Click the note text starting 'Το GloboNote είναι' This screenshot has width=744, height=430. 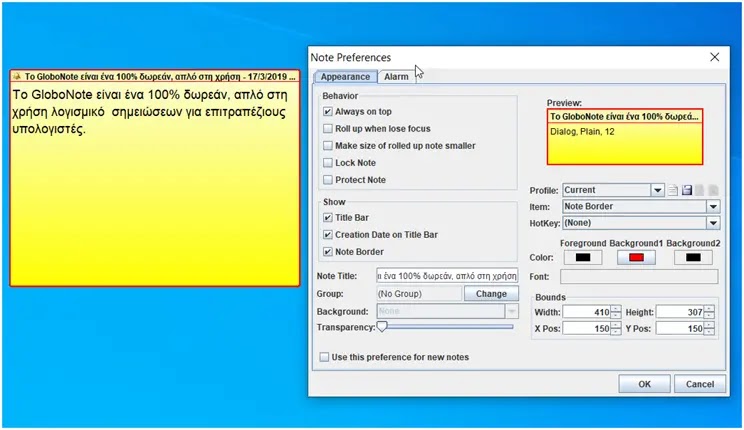coord(150,112)
